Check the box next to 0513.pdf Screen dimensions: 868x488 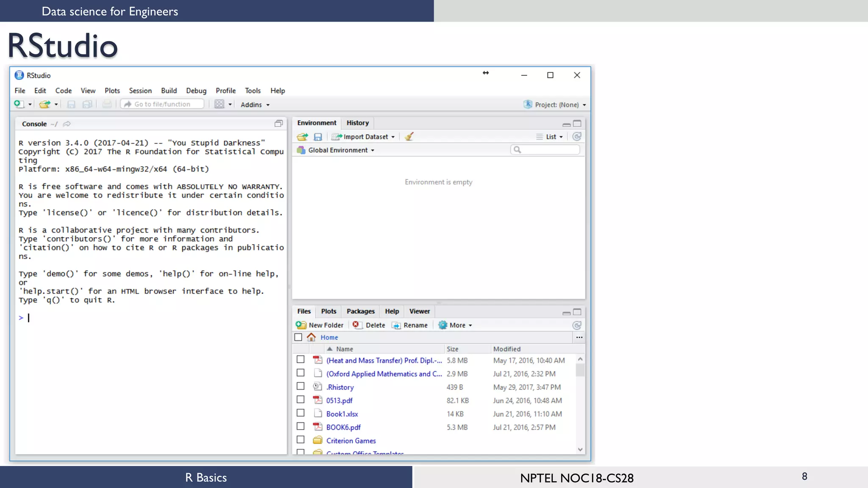click(x=300, y=399)
